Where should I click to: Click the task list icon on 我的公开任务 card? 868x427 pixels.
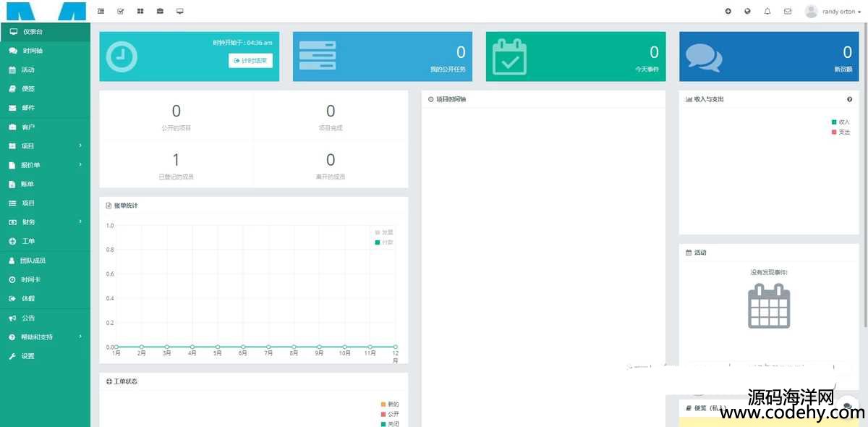point(318,56)
